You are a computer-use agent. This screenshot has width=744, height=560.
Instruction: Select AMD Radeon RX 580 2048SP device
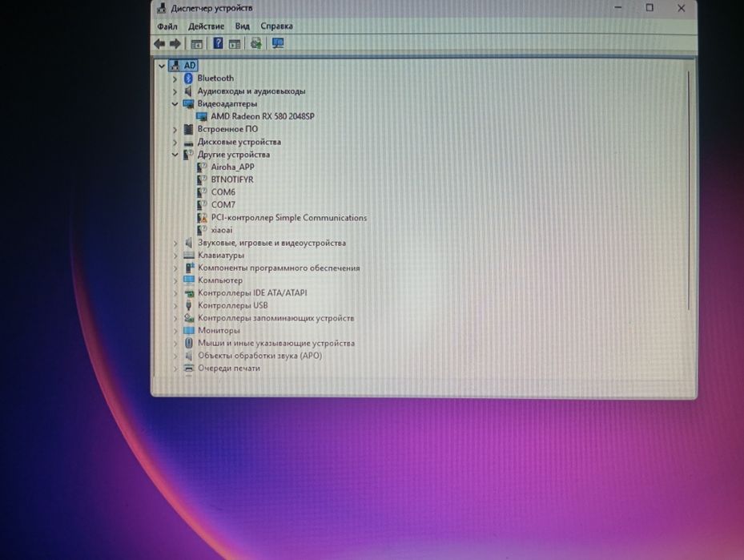[263, 116]
